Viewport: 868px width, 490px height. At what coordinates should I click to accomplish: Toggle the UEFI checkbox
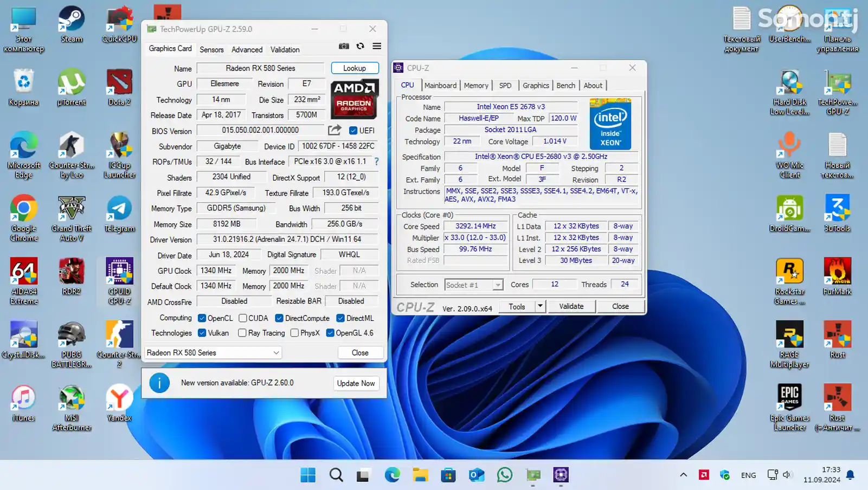pos(353,131)
